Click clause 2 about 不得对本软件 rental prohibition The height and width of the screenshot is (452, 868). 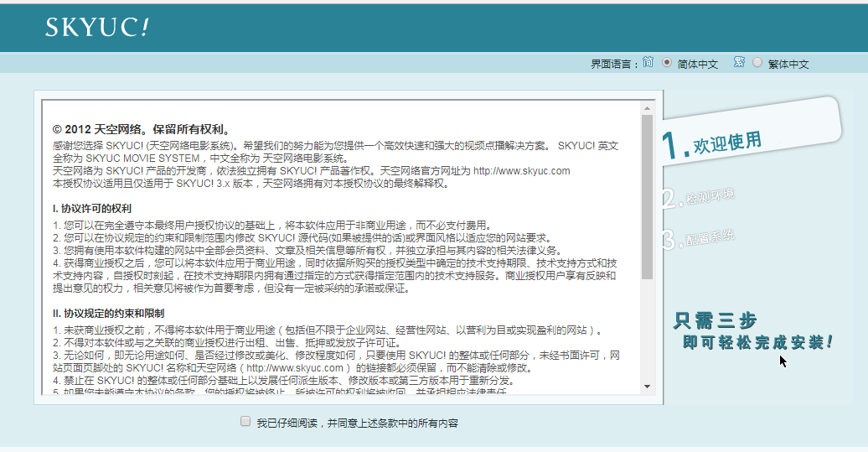(227, 343)
